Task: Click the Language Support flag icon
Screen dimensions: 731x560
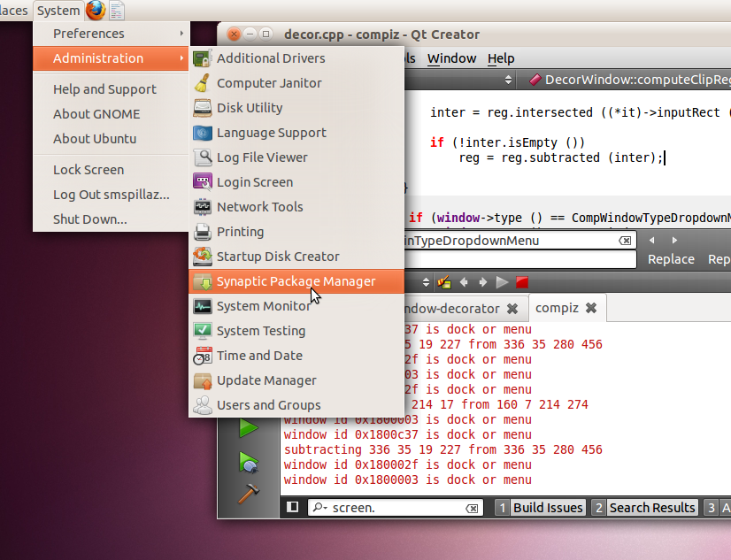Action: click(x=203, y=133)
